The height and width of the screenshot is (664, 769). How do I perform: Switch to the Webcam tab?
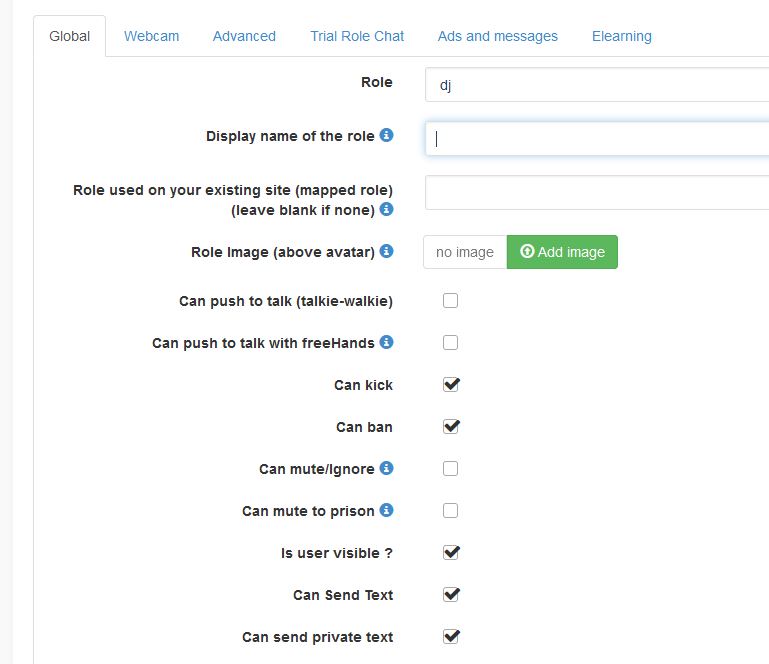151,36
